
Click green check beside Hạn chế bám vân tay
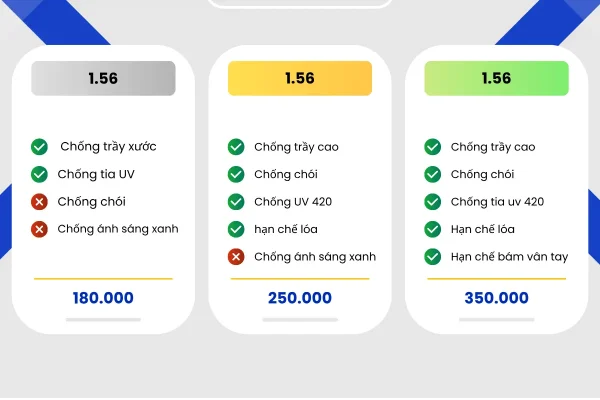[433, 257]
